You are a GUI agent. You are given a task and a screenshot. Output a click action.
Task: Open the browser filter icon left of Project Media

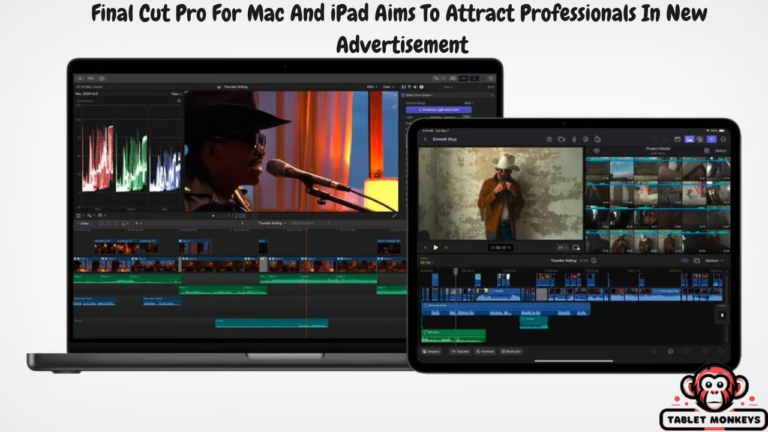click(x=597, y=151)
